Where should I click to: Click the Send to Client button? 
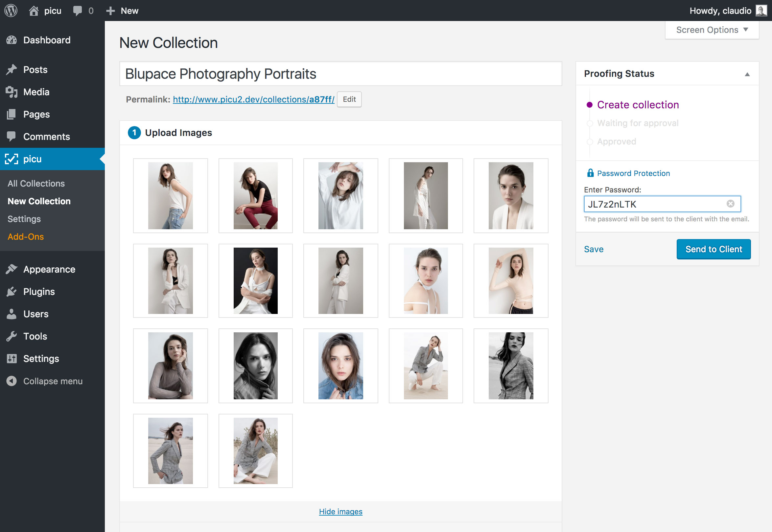tap(713, 249)
